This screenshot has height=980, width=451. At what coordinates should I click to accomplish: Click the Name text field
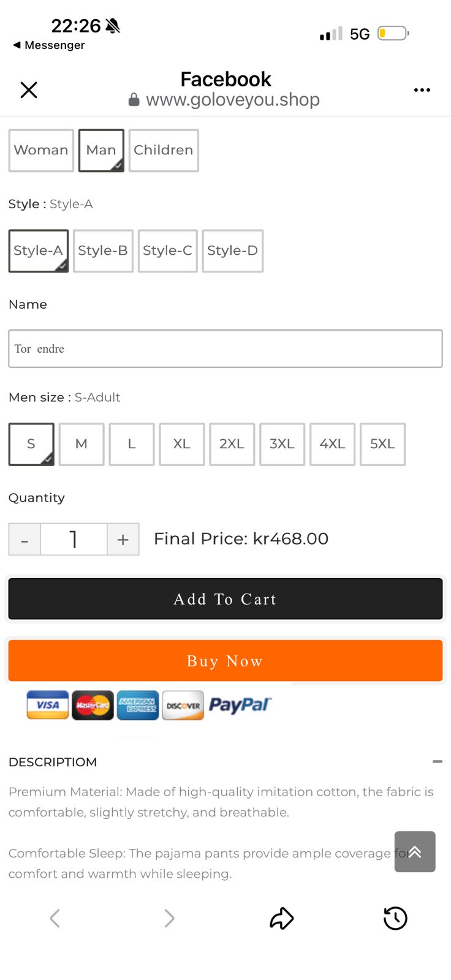(225, 349)
